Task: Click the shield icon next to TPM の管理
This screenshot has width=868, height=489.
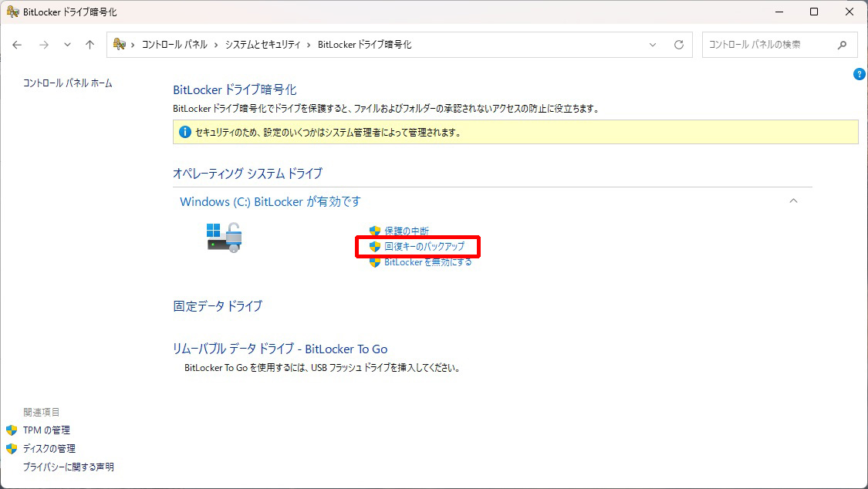Action: click(x=12, y=430)
